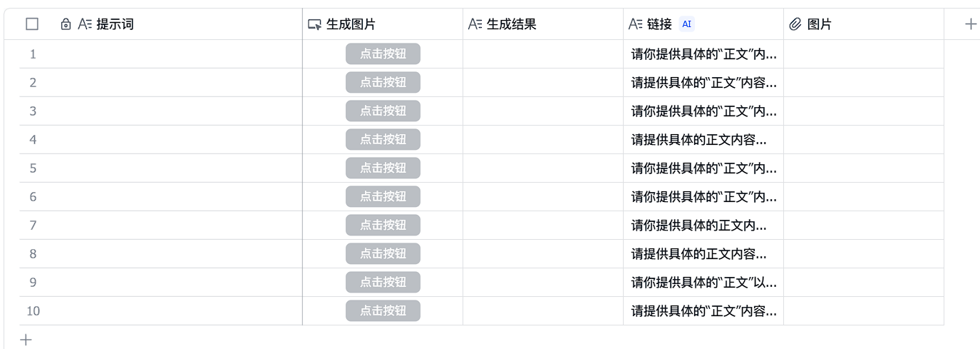Click 点击按钮 in row 5
The image size is (980, 349).
coord(383,168)
